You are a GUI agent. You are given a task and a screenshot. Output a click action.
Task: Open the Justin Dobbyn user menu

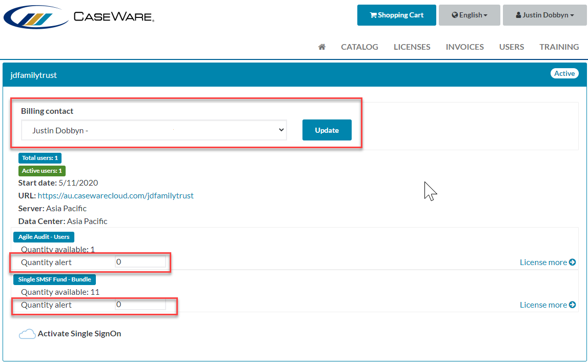[545, 15]
